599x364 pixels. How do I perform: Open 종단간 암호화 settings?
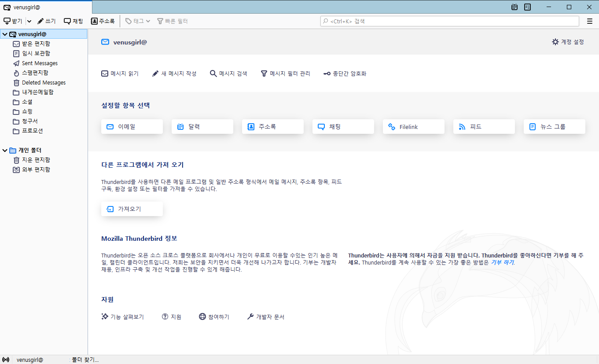click(345, 74)
